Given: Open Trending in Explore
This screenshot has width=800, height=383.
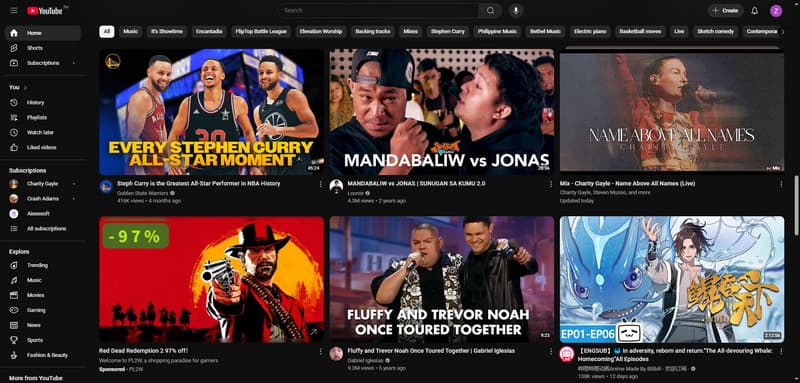Looking at the screenshot, I should [43, 265].
